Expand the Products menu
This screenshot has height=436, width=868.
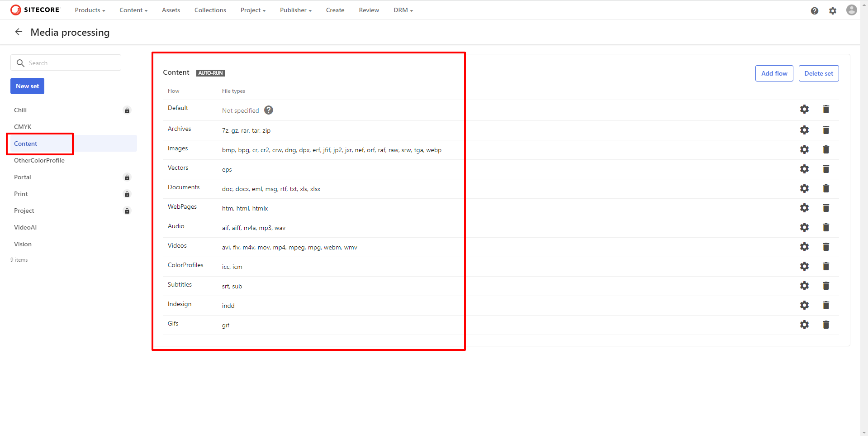[90, 10]
